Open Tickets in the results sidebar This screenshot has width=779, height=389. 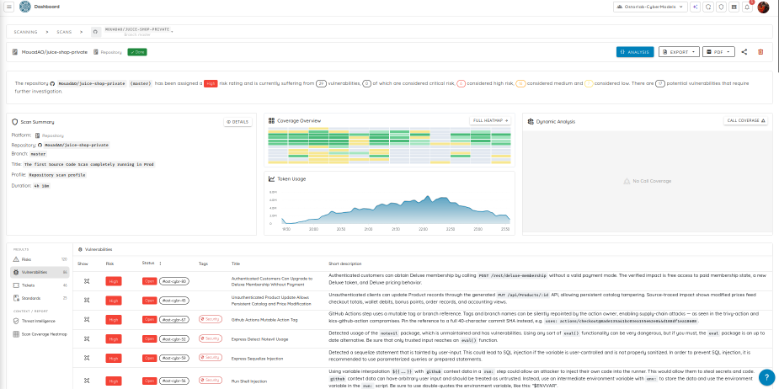tap(39, 285)
